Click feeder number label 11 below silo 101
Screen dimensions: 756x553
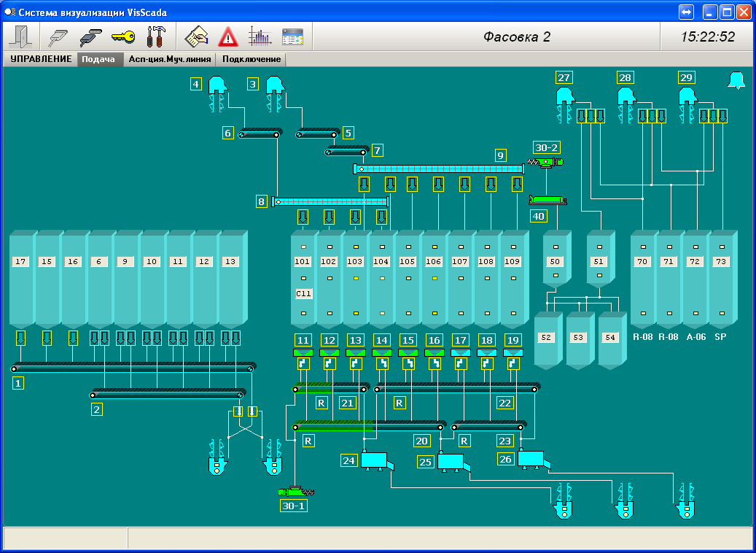click(x=303, y=340)
